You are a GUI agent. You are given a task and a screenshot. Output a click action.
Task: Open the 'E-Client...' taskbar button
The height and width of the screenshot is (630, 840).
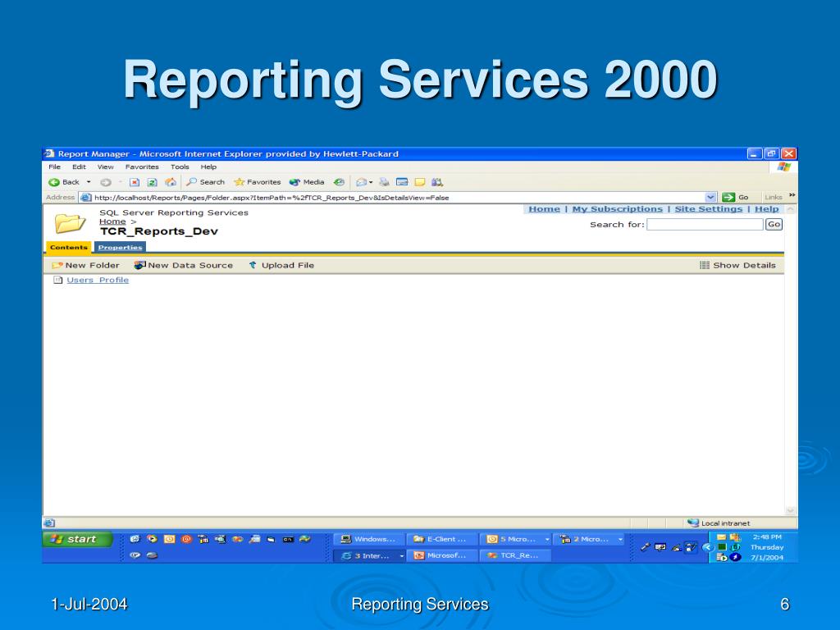pyautogui.click(x=442, y=539)
